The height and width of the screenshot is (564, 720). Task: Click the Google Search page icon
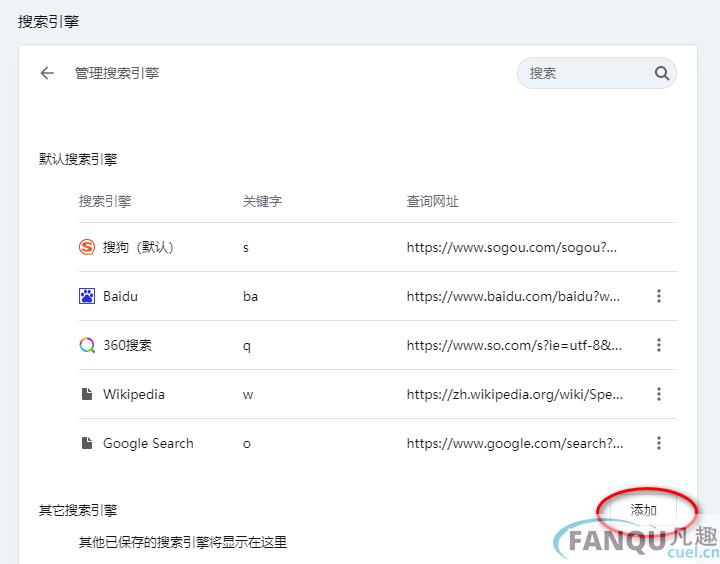87,443
